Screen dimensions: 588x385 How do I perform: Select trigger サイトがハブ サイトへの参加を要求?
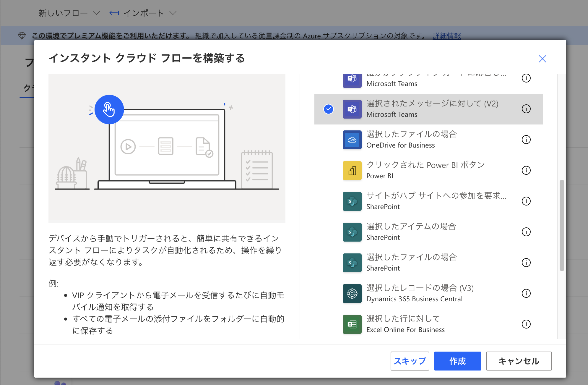pos(428,201)
